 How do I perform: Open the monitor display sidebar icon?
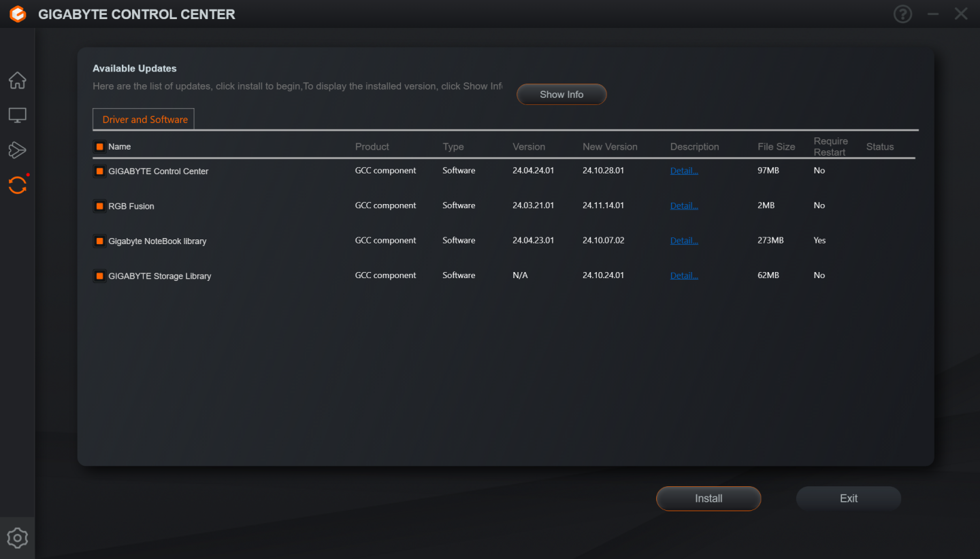pyautogui.click(x=18, y=115)
